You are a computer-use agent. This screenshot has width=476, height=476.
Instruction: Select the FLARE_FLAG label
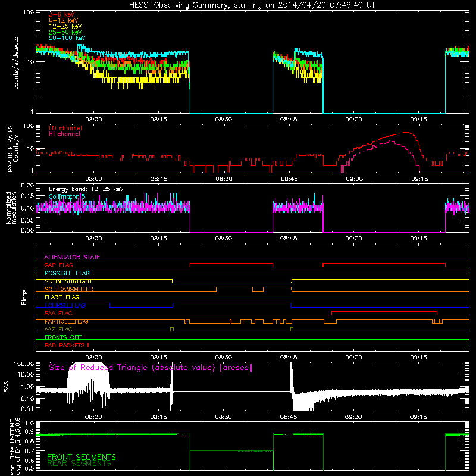click(62, 297)
